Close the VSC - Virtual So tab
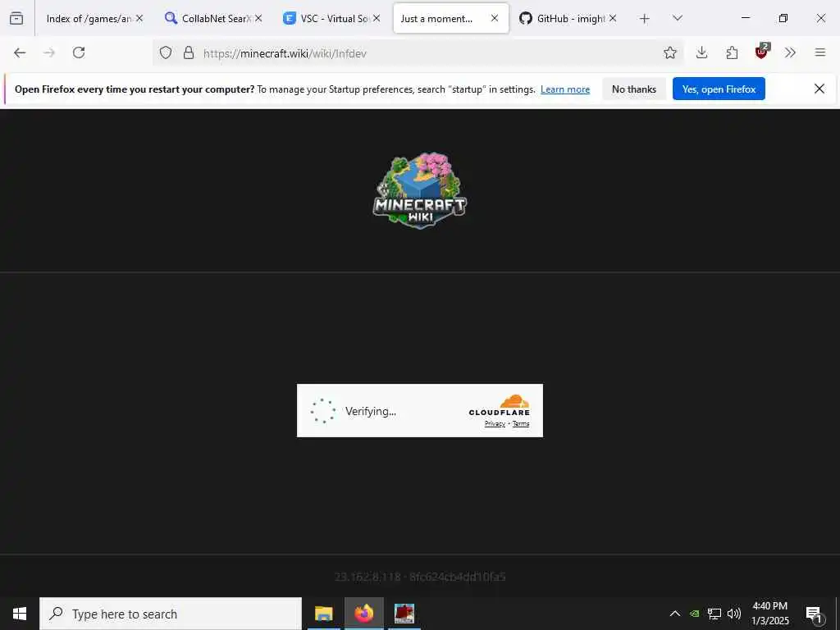Image resolution: width=840 pixels, height=630 pixels. [377, 18]
